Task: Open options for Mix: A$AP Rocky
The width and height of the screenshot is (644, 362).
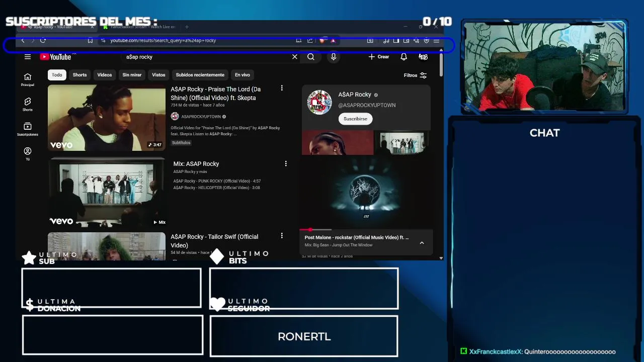Action: pos(286,163)
